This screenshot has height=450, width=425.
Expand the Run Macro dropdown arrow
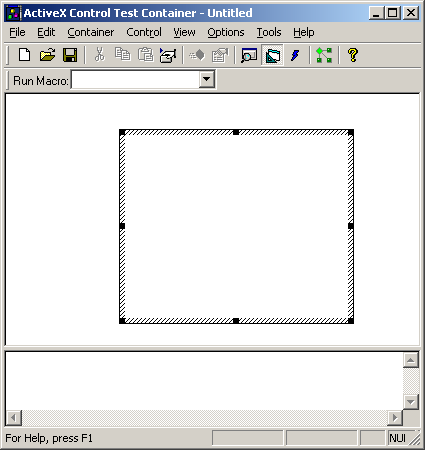(207, 80)
